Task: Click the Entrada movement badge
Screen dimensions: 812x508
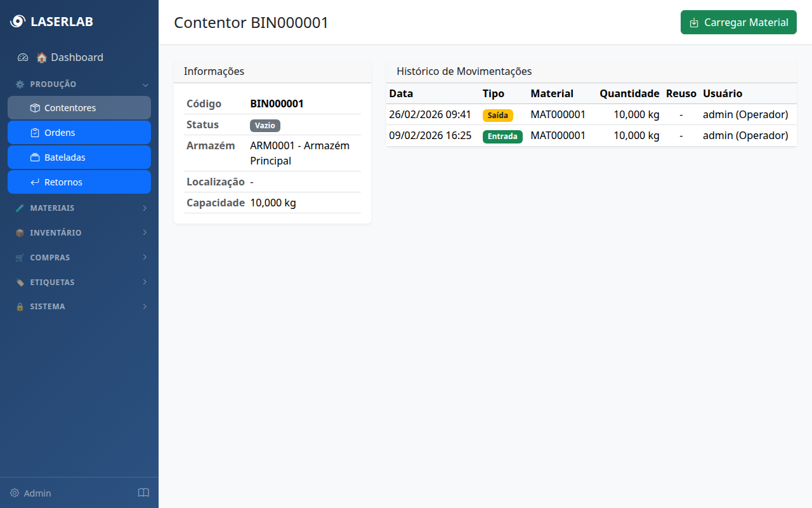Action: click(502, 137)
